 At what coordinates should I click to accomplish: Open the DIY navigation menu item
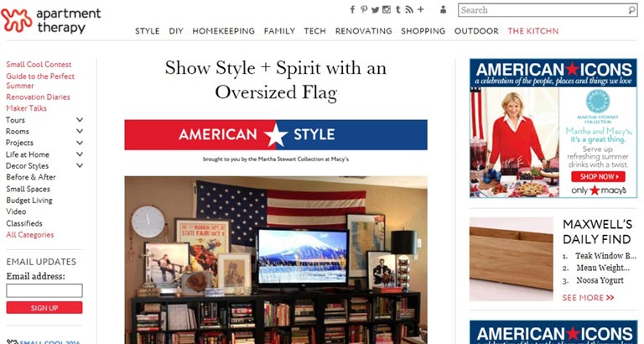[x=176, y=31]
